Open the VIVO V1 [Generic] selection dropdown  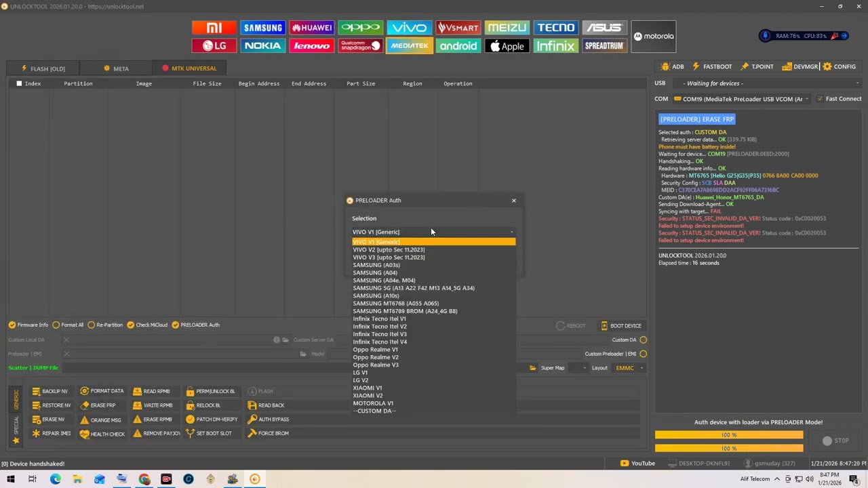(x=434, y=232)
